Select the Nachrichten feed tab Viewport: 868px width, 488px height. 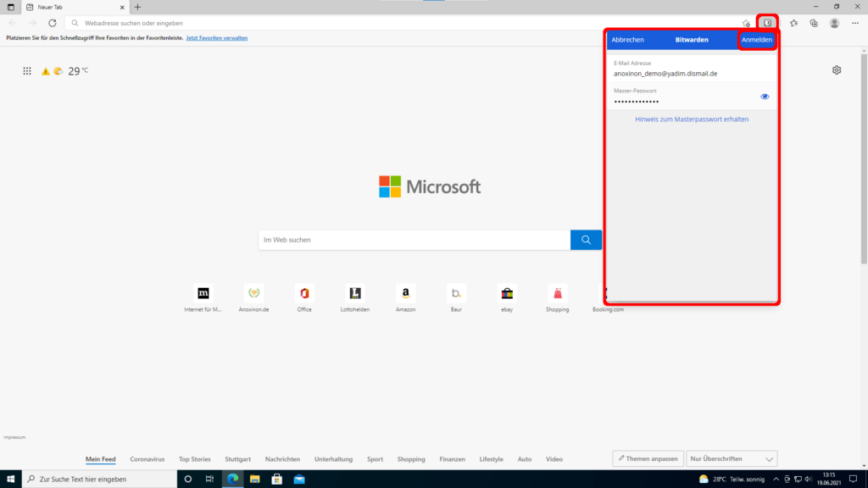(282, 459)
